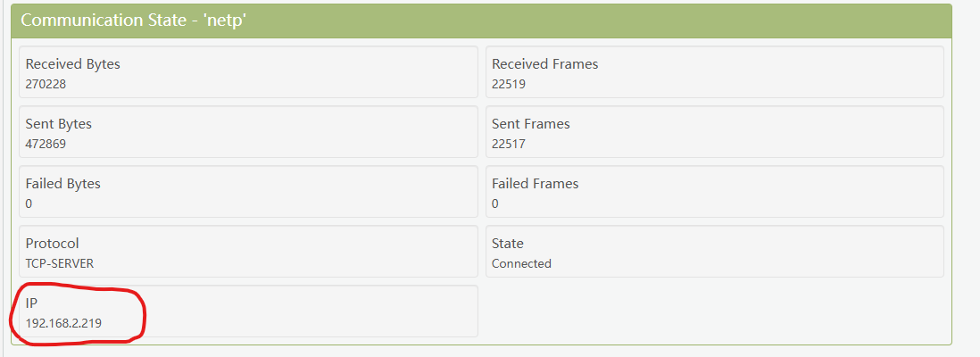
Task: Select the Received Bytes value 270228
Action: [x=46, y=85]
